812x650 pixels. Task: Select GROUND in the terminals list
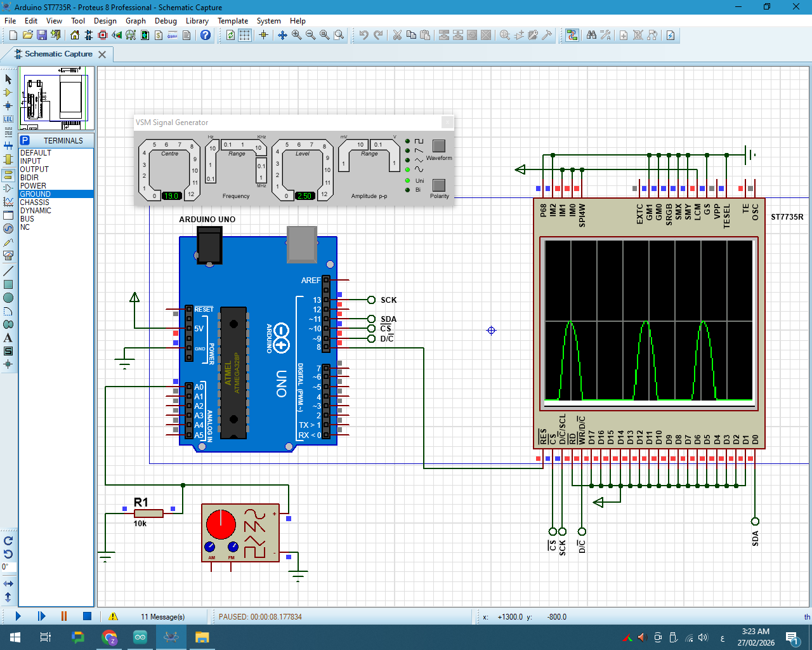click(36, 194)
